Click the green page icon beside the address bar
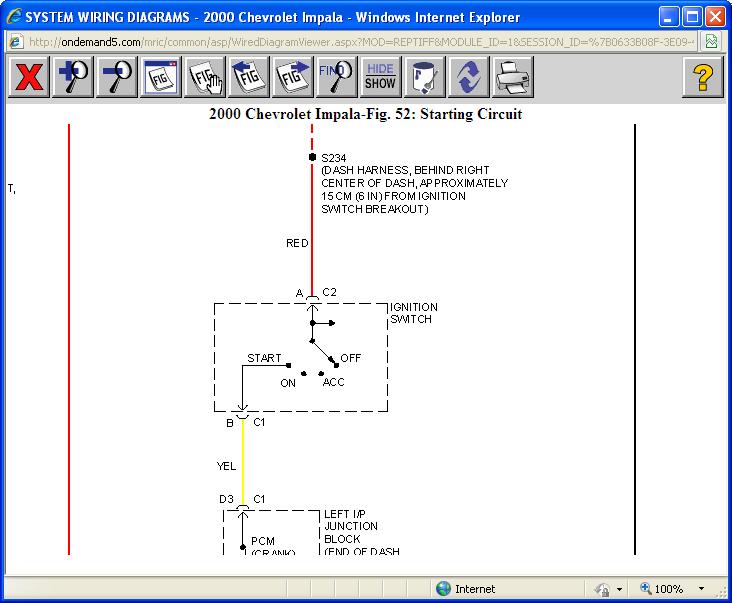The height and width of the screenshot is (603, 732). (711, 42)
